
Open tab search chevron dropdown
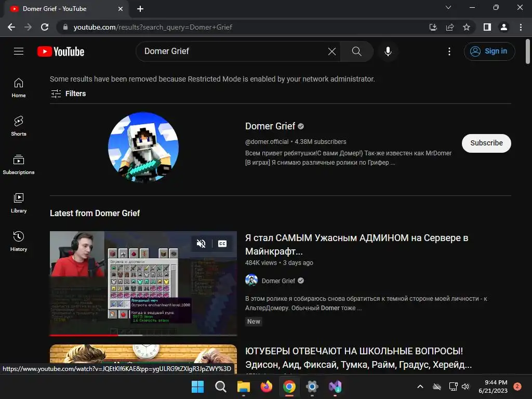[448, 7]
